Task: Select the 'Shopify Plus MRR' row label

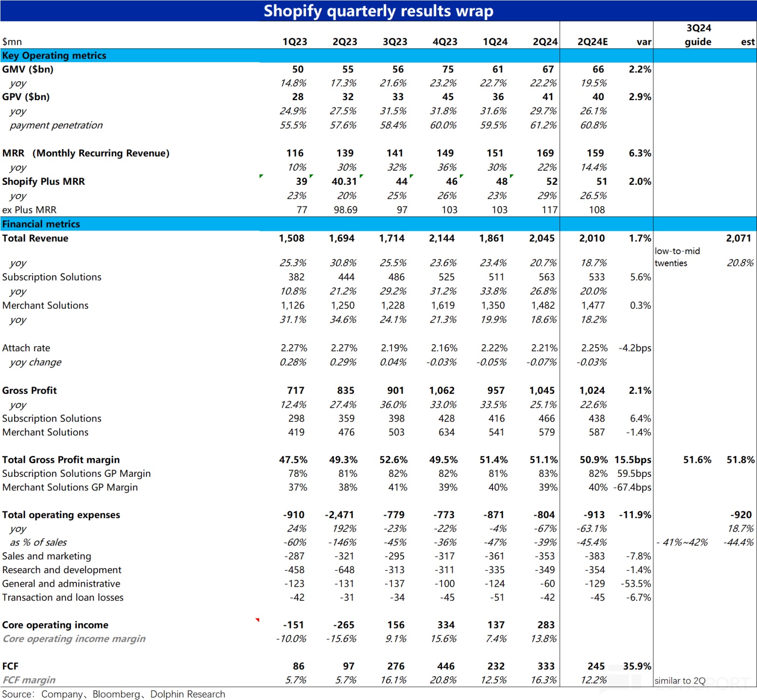Action: coord(43,182)
